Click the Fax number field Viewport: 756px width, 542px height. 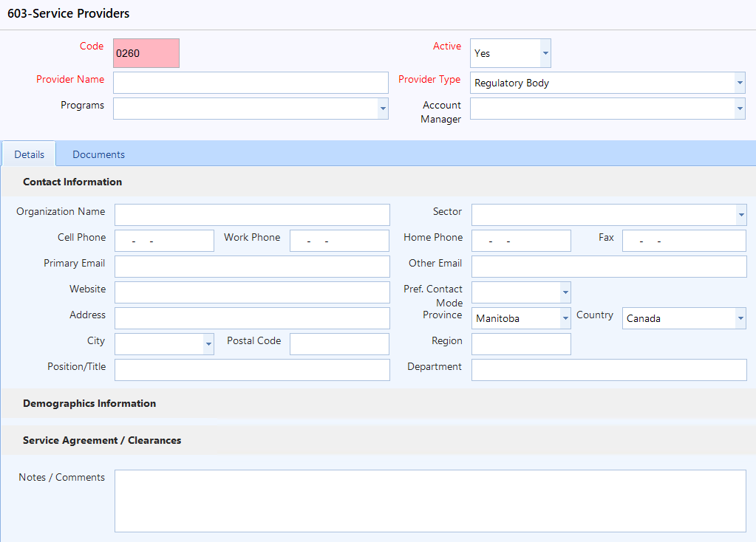pos(684,241)
